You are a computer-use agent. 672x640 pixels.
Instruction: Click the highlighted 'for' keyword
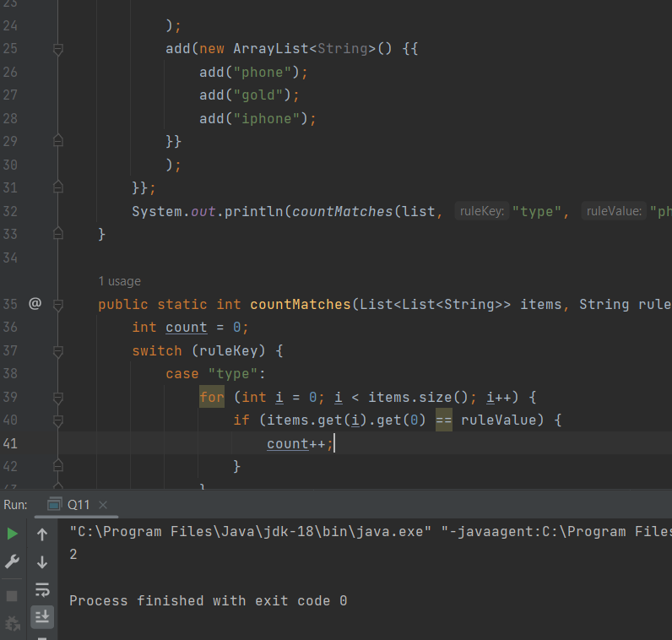tap(212, 397)
